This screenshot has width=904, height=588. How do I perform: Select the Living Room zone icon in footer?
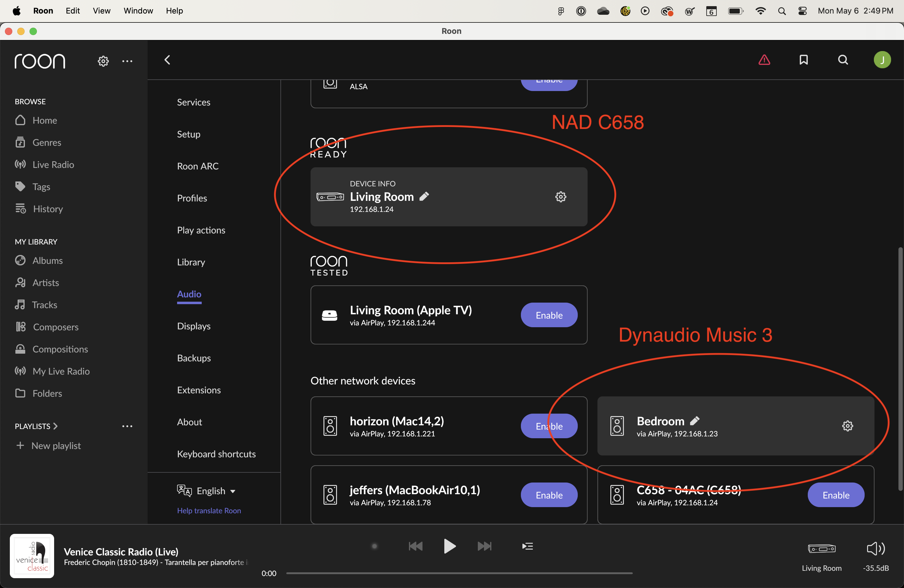(x=821, y=549)
